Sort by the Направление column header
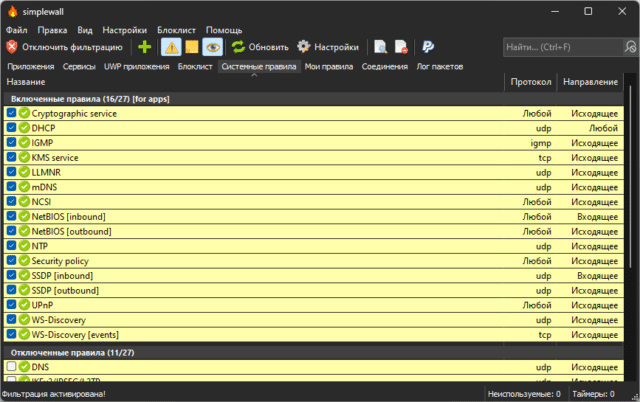Viewport: 640px width, 402px height. point(590,82)
